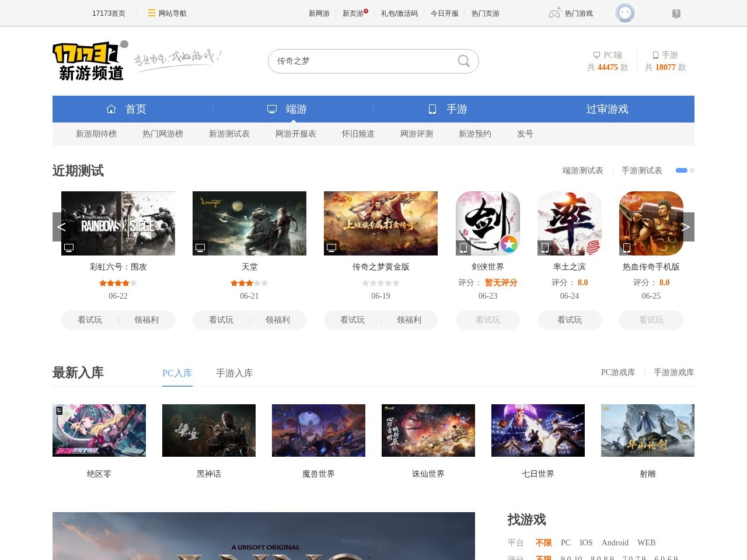Open 剑侠世界 app icon
The image size is (747, 560).
(x=488, y=223)
